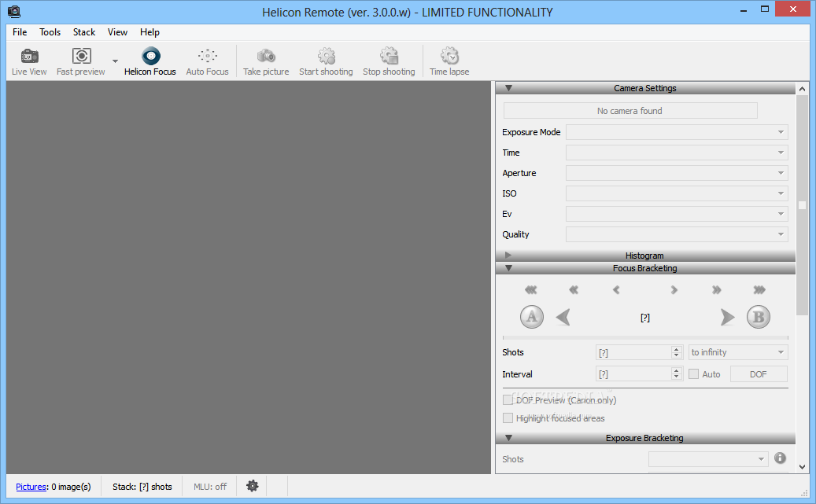Click the right panel scroll down arrow
The height and width of the screenshot is (504, 816).
(x=802, y=466)
